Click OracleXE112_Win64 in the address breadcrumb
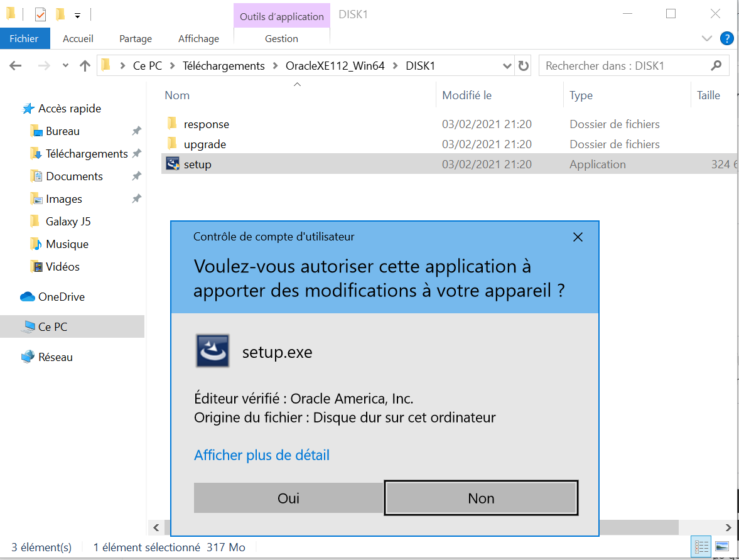739x560 pixels. (335, 65)
